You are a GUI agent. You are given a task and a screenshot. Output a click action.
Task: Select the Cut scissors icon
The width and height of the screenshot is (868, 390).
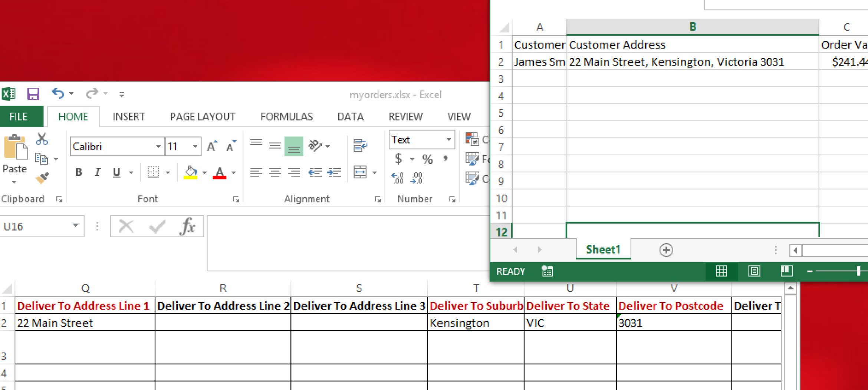coord(42,139)
